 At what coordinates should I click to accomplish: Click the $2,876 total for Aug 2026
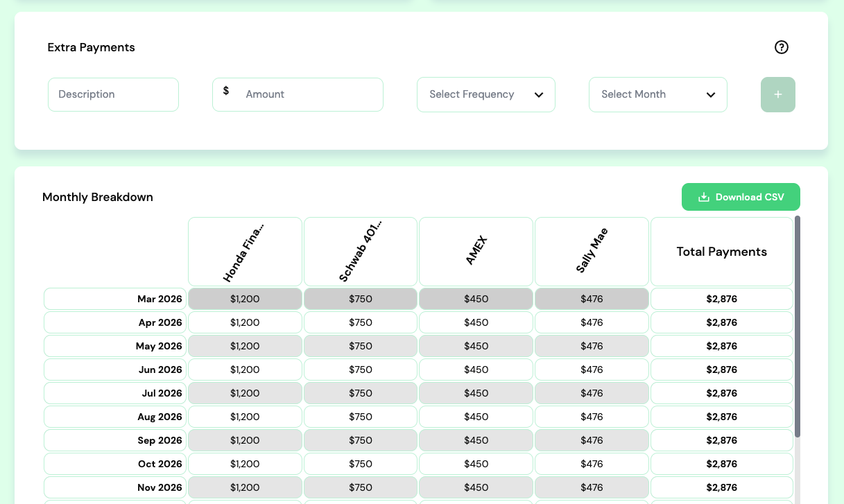(722, 417)
